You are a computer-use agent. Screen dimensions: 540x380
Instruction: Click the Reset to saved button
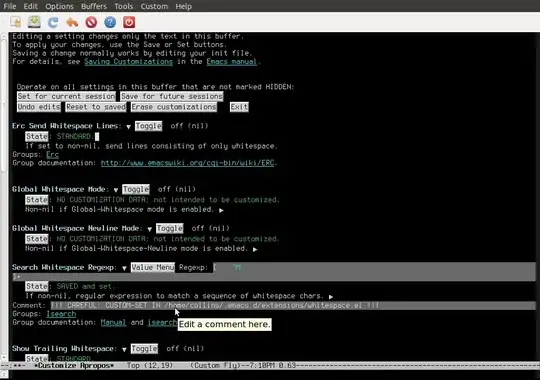click(x=96, y=107)
